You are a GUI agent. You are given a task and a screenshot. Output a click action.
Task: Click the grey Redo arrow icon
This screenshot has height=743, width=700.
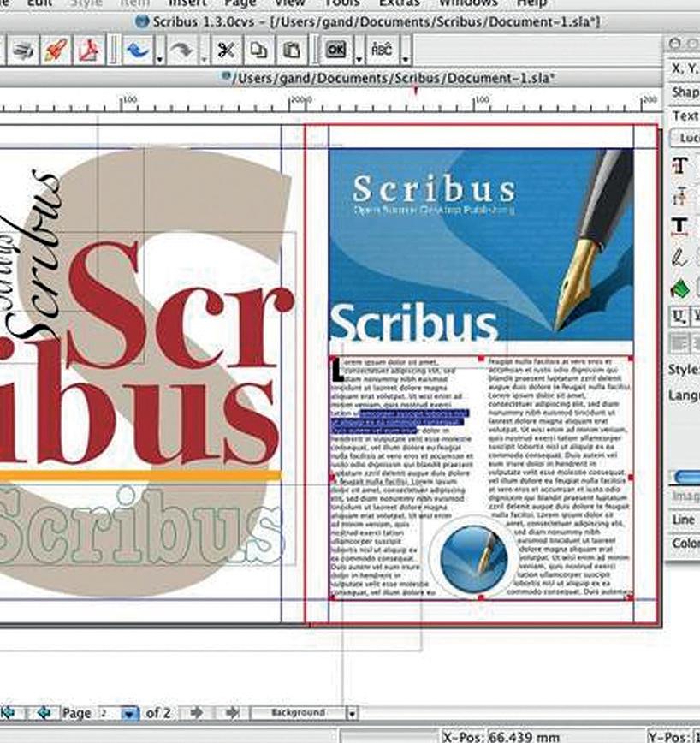tap(182, 50)
